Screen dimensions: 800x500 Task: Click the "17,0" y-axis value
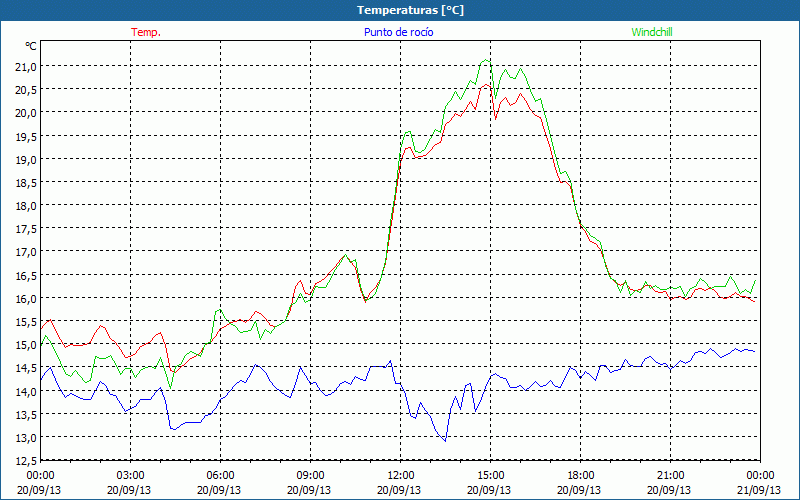pos(27,252)
